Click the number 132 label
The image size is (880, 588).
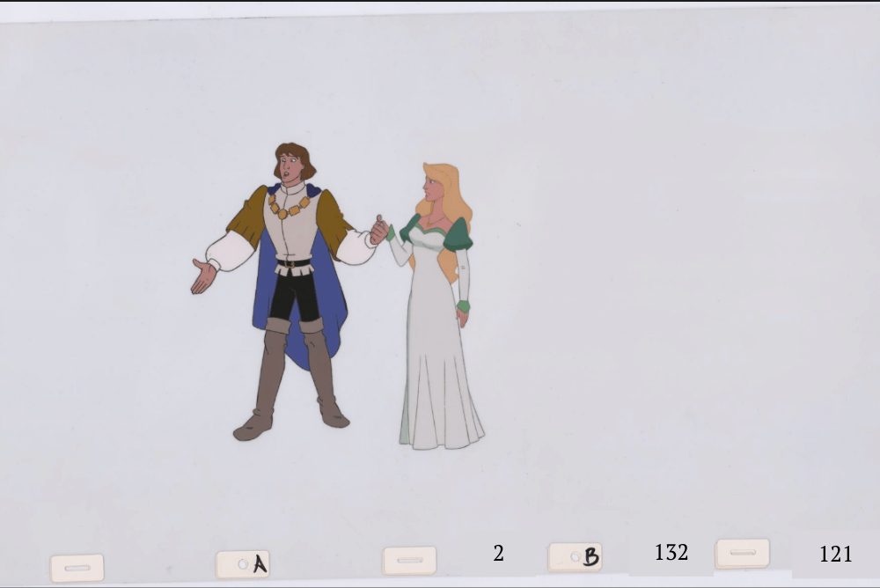pyautogui.click(x=671, y=553)
